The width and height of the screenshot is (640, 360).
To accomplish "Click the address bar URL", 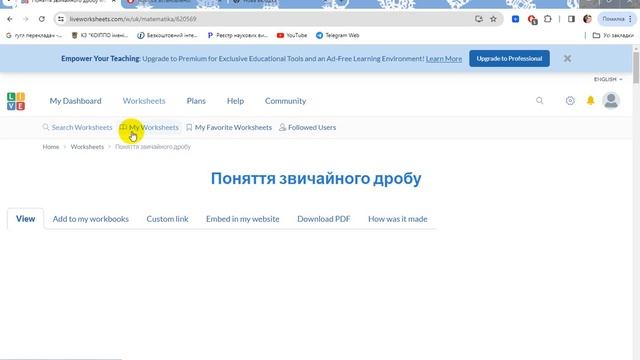I will (133, 19).
